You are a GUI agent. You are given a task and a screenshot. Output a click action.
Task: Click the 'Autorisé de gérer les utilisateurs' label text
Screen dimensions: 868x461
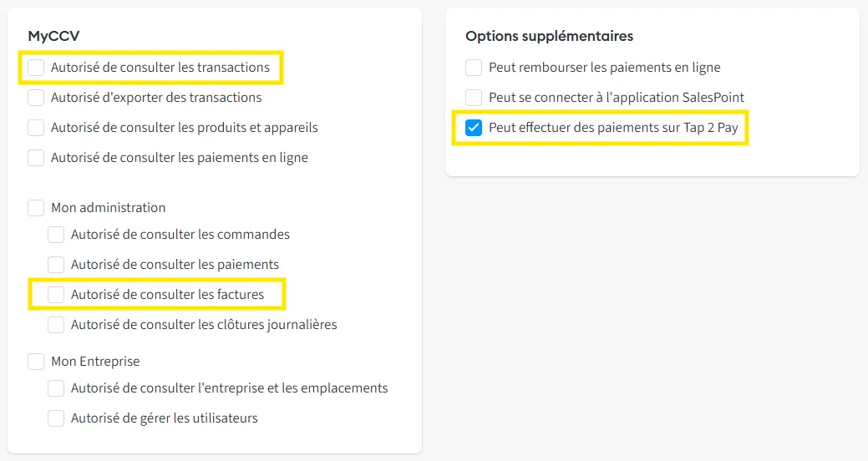pos(164,418)
